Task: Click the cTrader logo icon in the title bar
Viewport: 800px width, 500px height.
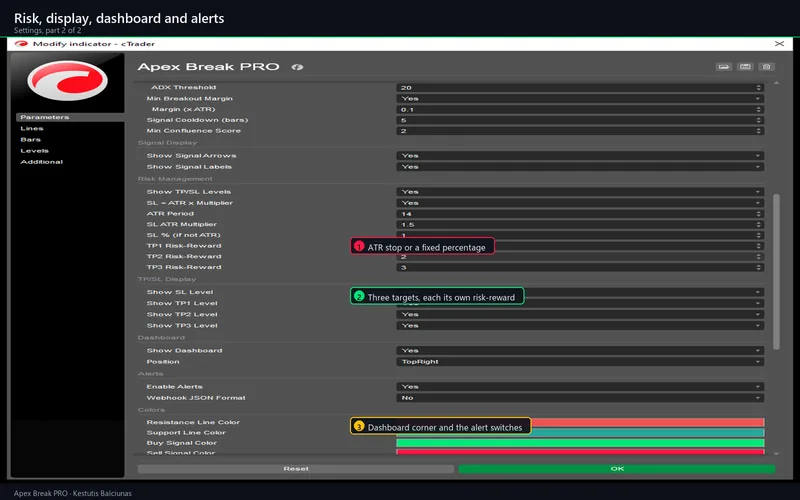Action: (21, 44)
